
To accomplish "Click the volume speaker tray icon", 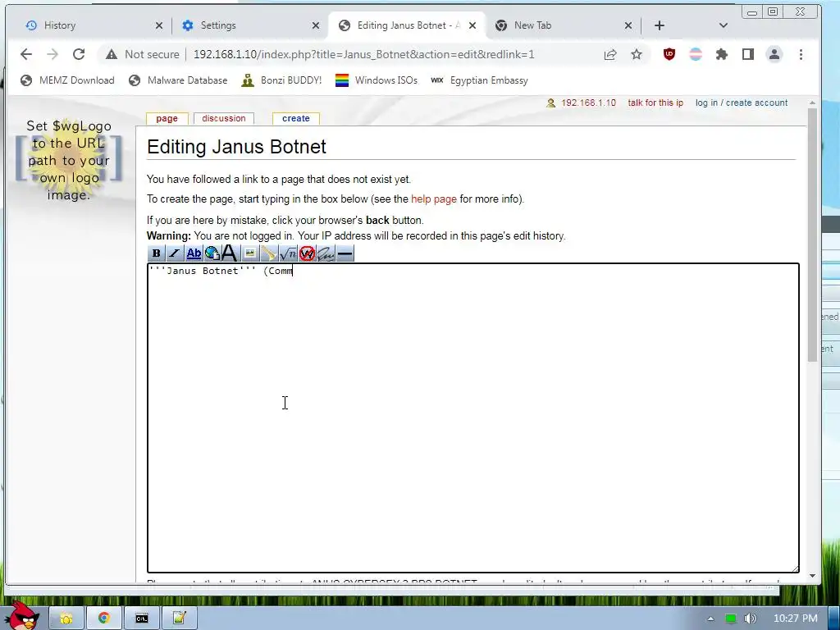I will (750, 619).
